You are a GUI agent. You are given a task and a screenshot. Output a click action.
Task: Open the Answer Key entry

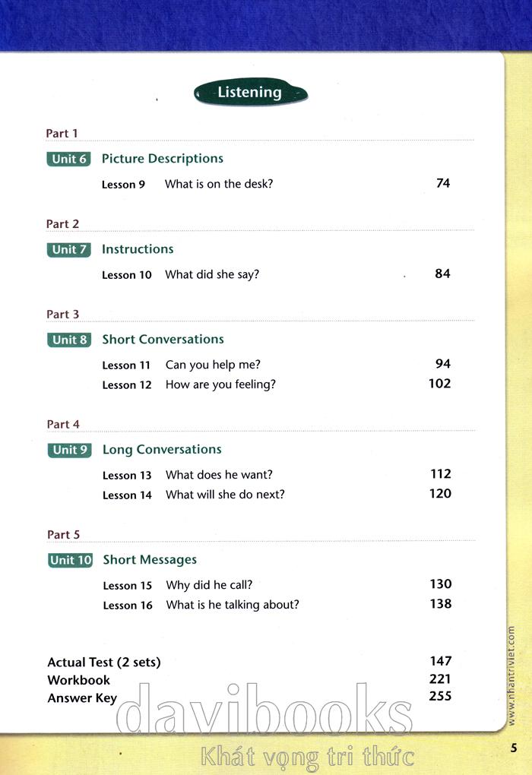click(82, 697)
